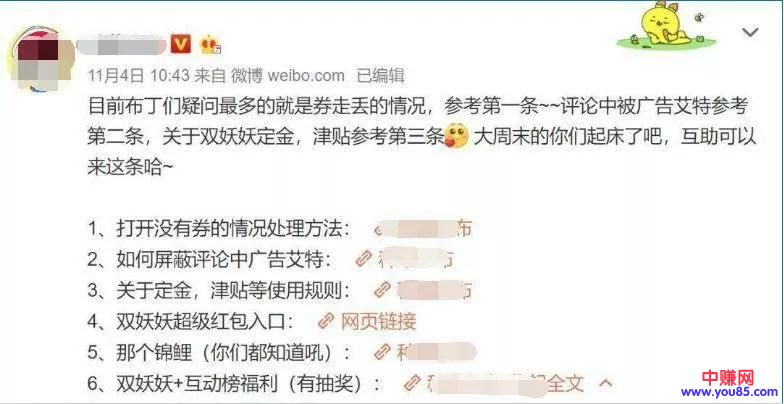The width and height of the screenshot is (784, 404).
Task: Click the 微博 weibo.com source link
Action: (x=287, y=76)
